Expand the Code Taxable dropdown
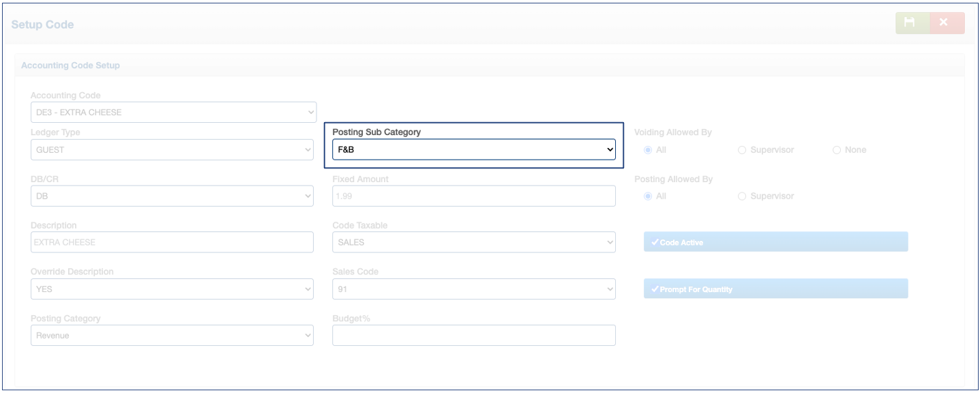 tap(473, 242)
